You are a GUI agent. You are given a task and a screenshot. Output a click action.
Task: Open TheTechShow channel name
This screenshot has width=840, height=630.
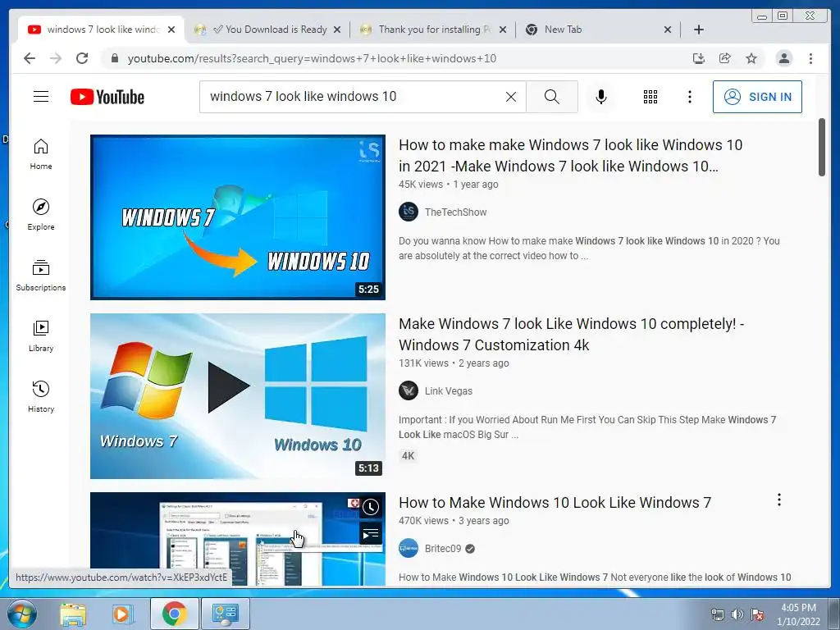[456, 212]
